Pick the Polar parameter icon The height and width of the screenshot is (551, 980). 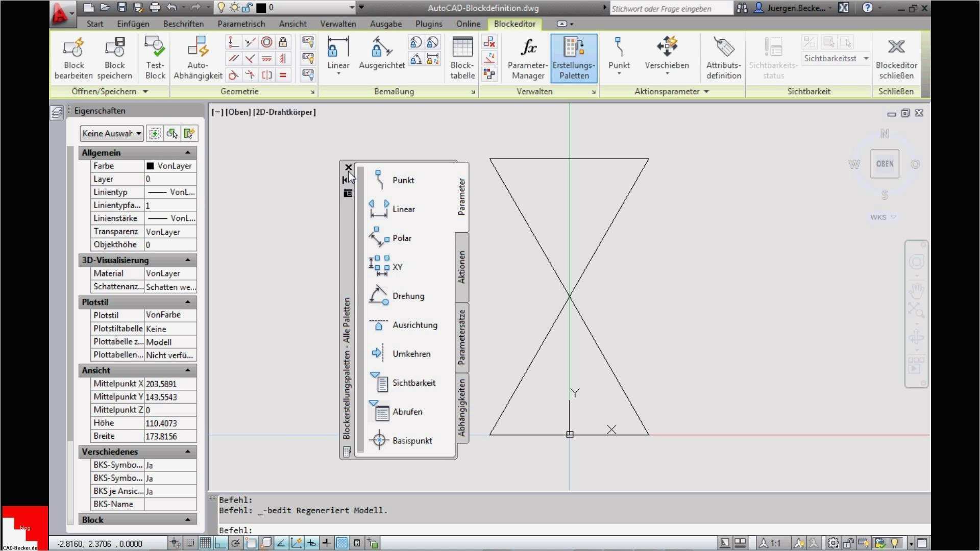pyautogui.click(x=378, y=238)
